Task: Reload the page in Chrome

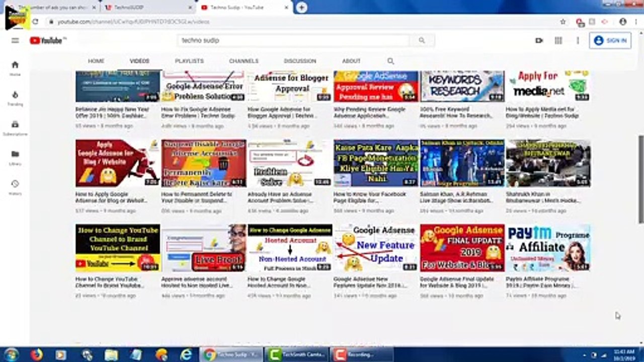Action: click(35, 22)
